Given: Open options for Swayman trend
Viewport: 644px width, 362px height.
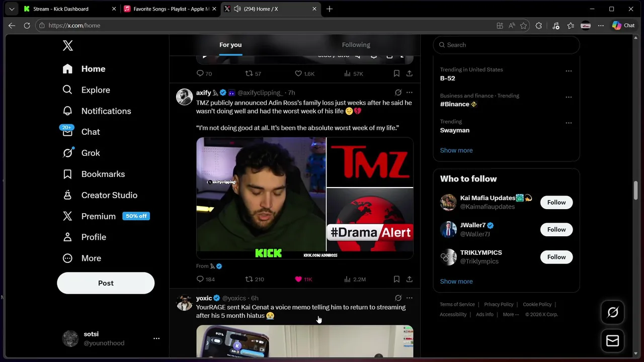Looking at the screenshot, I should [x=569, y=123].
